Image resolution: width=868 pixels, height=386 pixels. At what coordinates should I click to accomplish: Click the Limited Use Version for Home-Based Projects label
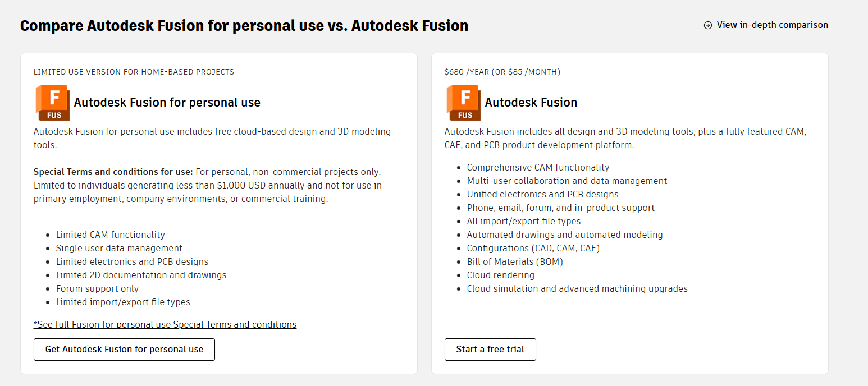coord(134,72)
